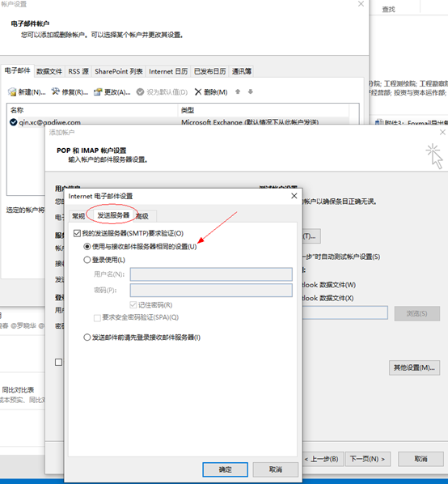
Task: Click the Set as default (设为默认值) checkmark icon
Action: pyautogui.click(x=140, y=92)
